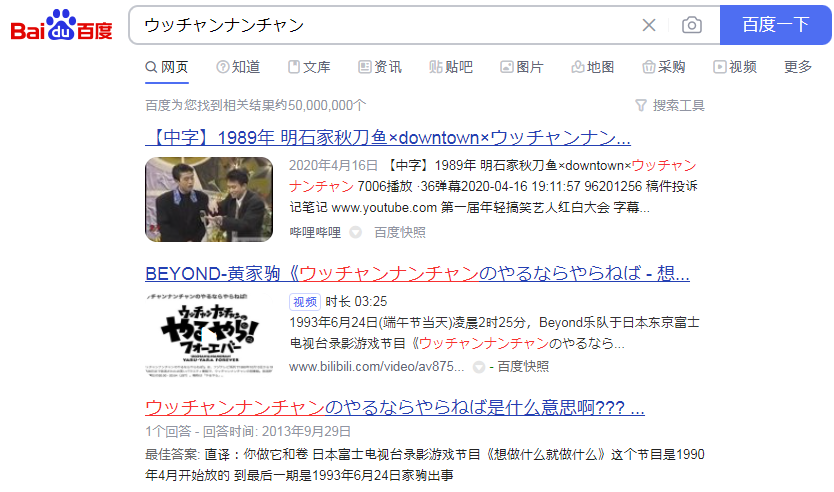This screenshot has height=492, width=834.
Task: Click the 2020年4月16日 date text
Action: pos(333,165)
